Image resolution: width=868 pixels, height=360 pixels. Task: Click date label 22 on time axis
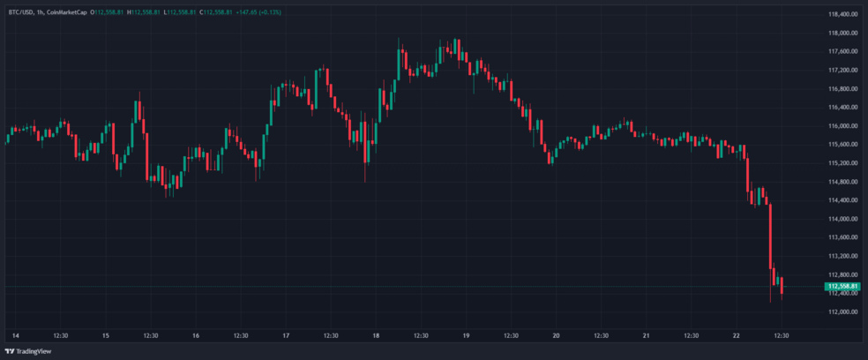point(737,335)
